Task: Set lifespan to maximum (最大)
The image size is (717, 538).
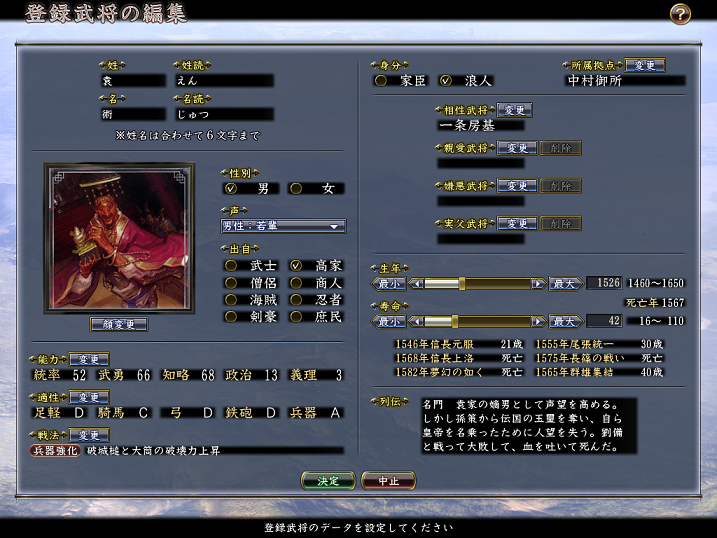Action: point(565,321)
